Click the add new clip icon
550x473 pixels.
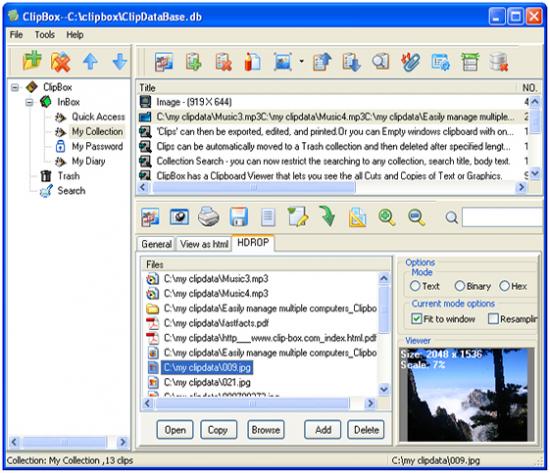[194, 62]
